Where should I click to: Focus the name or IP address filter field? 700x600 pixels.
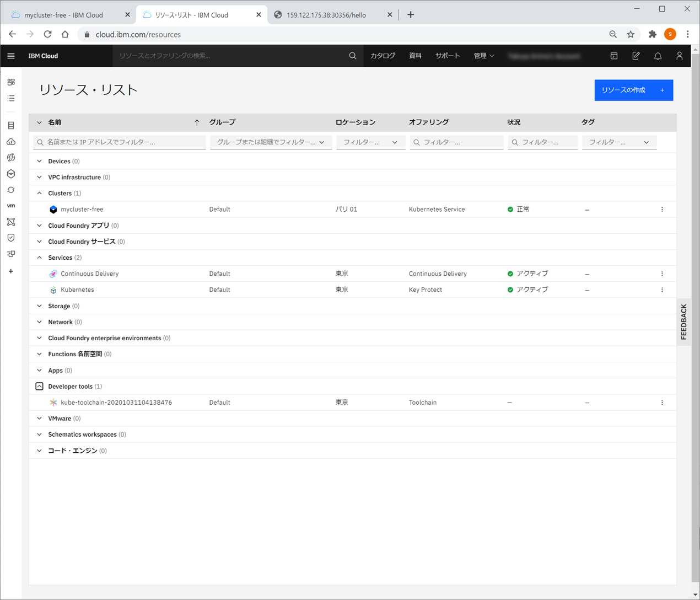(x=120, y=142)
